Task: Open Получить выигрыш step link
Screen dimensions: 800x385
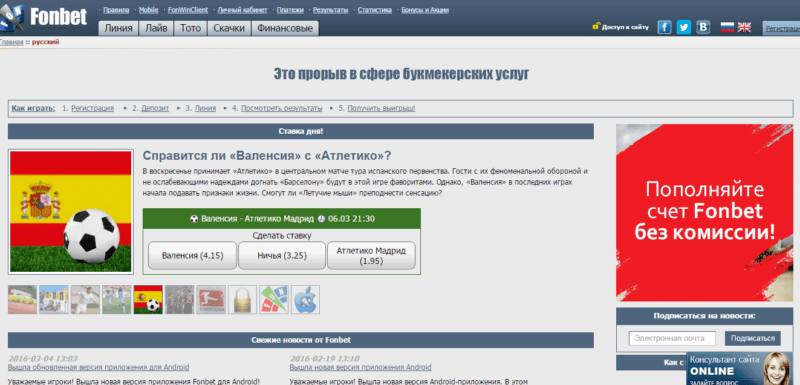Action: point(381,108)
